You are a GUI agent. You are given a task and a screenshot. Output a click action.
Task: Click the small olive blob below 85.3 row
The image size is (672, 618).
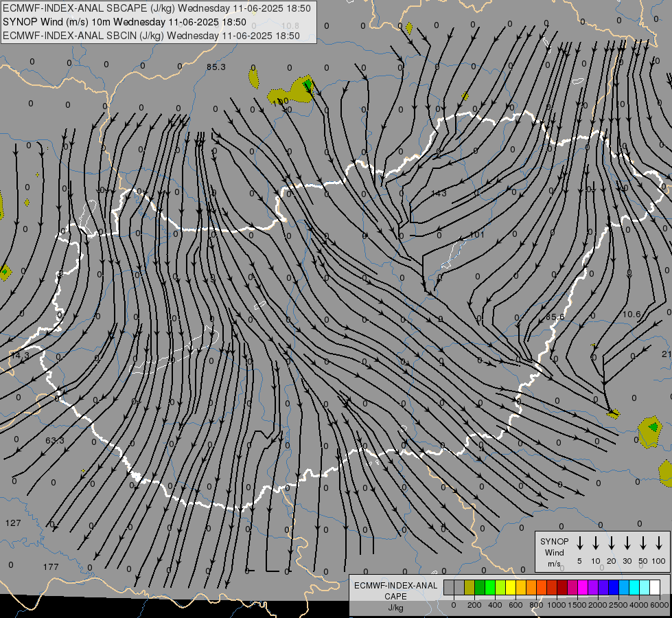tap(254, 78)
